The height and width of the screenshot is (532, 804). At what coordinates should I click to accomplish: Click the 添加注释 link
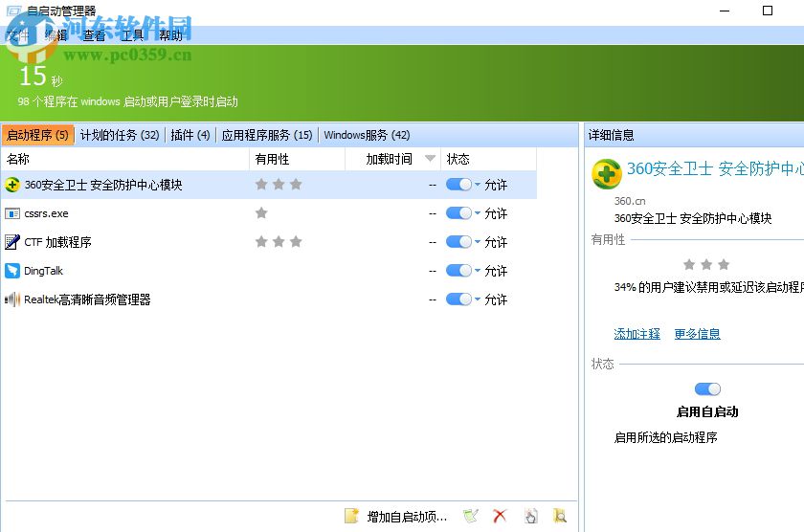[x=636, y=334]
